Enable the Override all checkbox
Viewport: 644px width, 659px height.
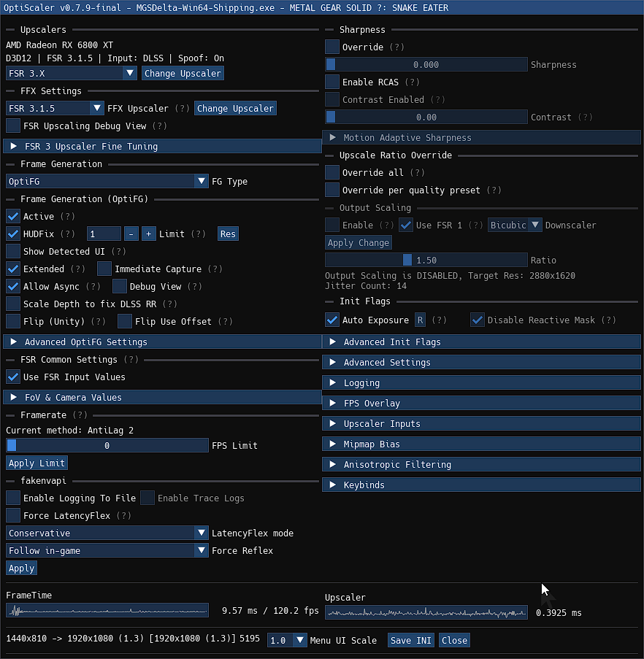[x=332, y=172]
